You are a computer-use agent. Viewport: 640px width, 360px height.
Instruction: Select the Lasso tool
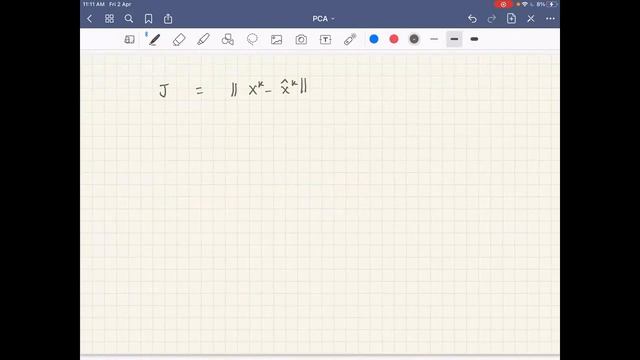pos(252,39)
